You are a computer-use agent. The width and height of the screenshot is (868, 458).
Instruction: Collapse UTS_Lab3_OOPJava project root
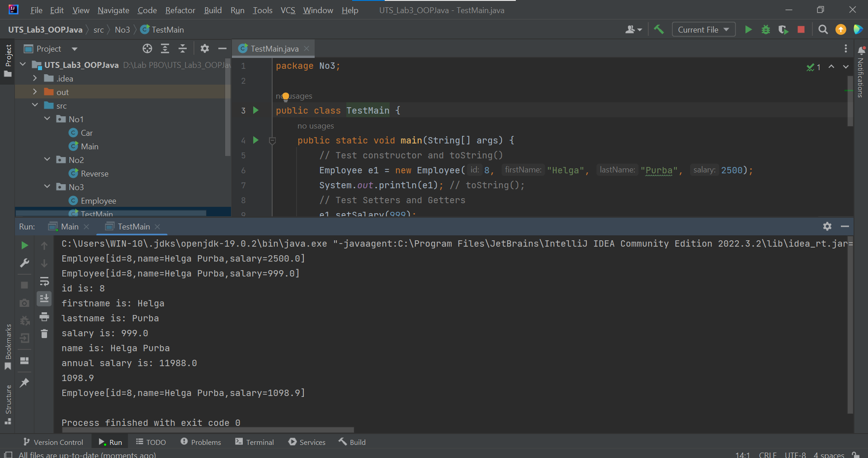[x=23, y=65]
